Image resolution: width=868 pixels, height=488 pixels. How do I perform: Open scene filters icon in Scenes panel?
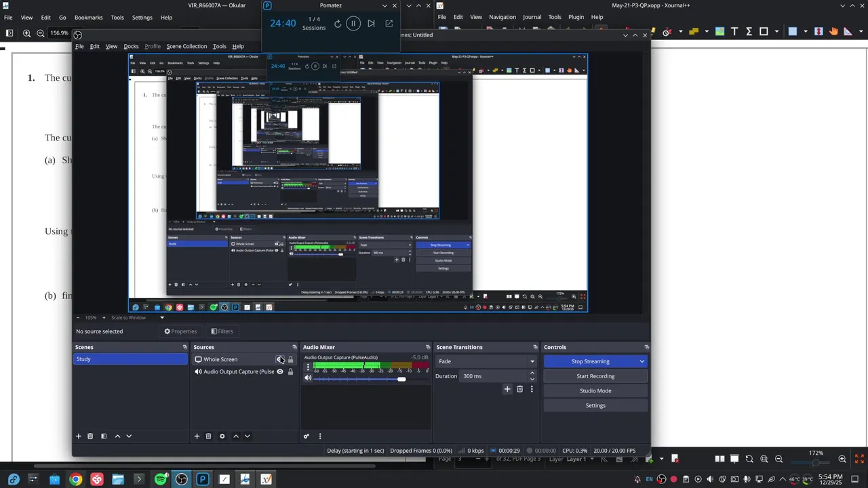(x=104, y=436)
